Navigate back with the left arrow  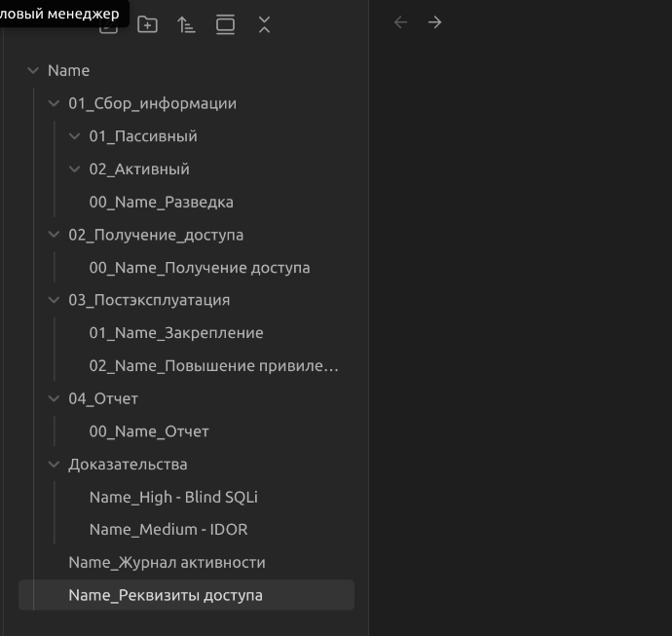coord(400,22)
